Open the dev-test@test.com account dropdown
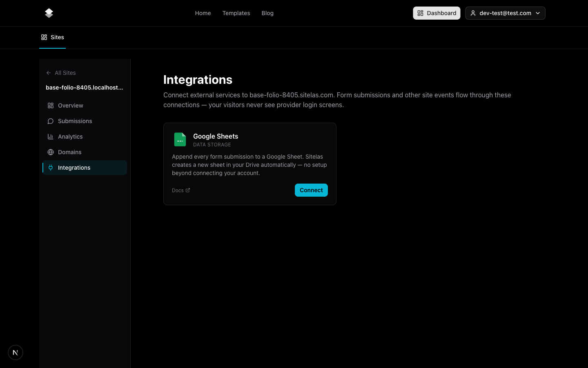The width and height of the screenshot is (588, 368). coord(505,13)
